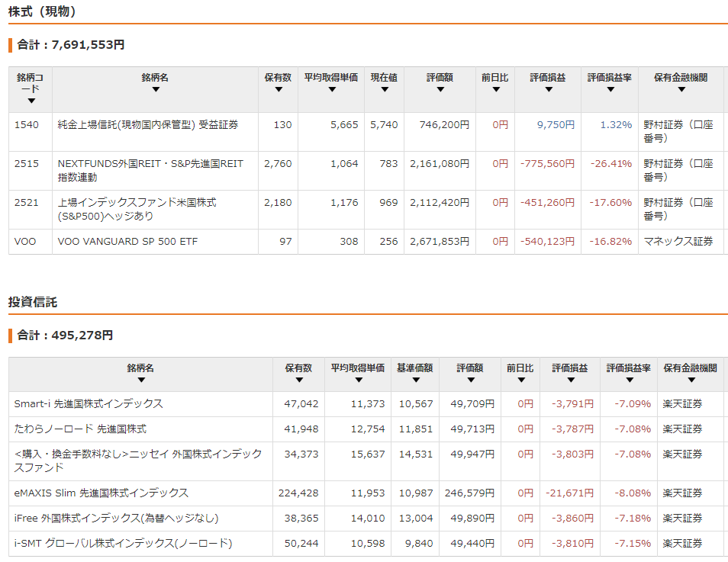
Task: Sort 投資信託 table by 保有数 arrow
Action: coord(299,380)
